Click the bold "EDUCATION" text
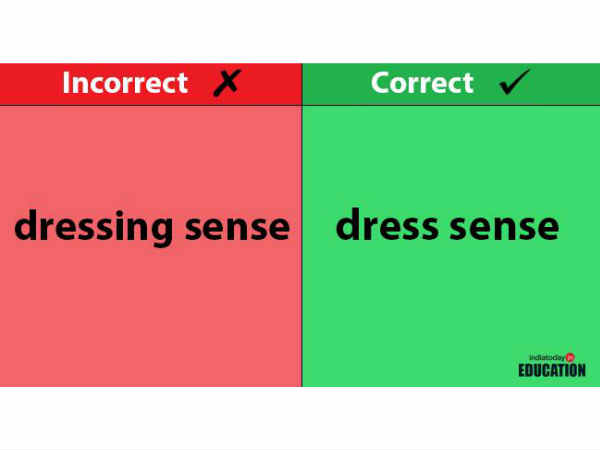The width and height of the screenshot is (600, 450). 551,370
